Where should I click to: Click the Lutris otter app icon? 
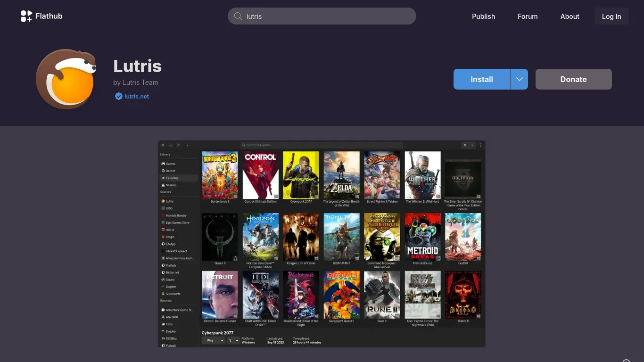point(66,79)
